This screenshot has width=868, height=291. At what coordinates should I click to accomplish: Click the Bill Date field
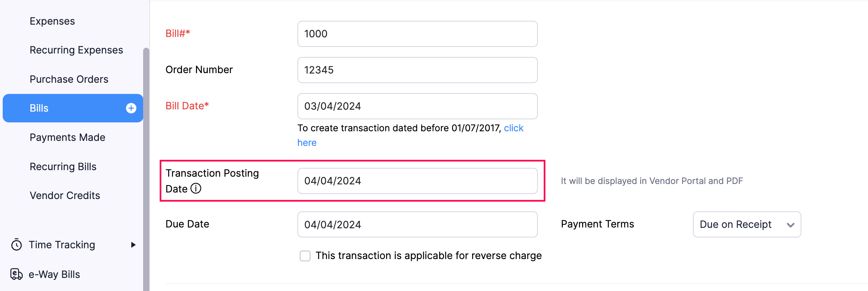point(417,106)
